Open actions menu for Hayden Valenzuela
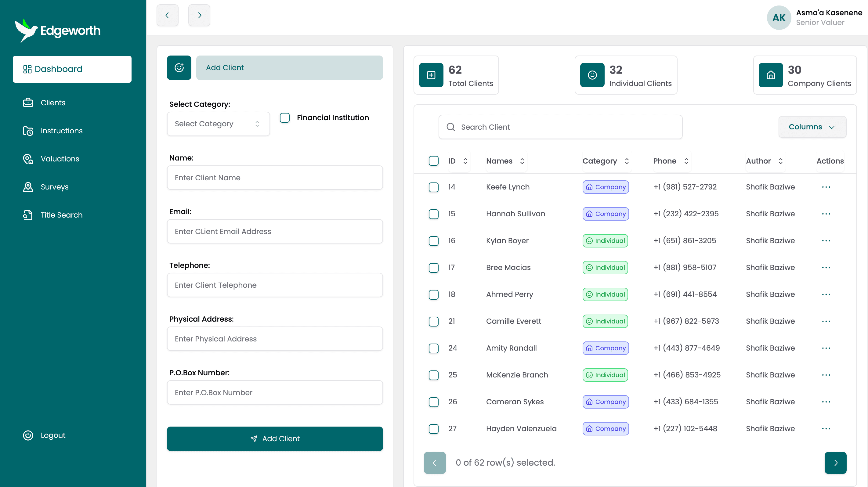Viewport: 868px width, 487px height. tap(826, 428)
